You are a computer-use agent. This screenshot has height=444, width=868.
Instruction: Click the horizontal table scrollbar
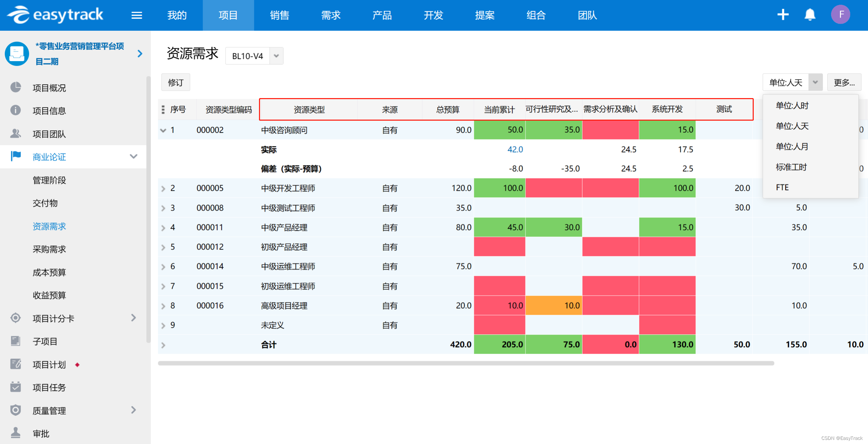465,363
